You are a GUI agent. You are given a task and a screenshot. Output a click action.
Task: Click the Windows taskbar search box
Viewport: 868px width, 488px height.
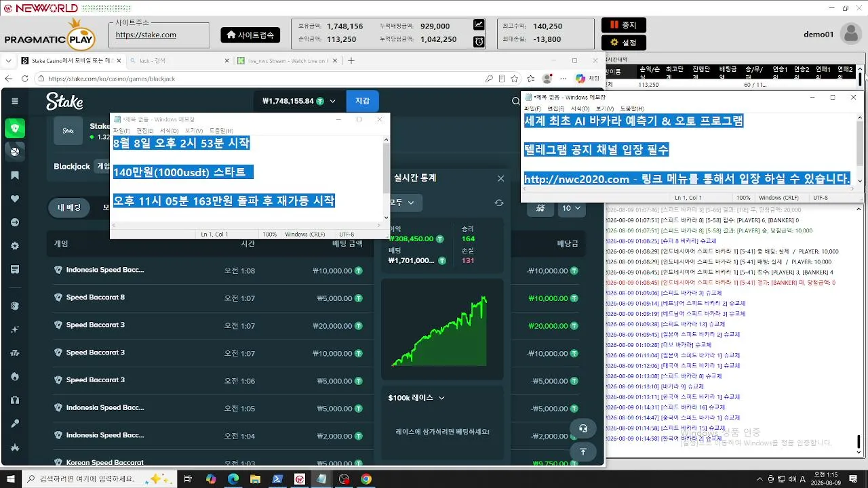(x=101, y=479)
